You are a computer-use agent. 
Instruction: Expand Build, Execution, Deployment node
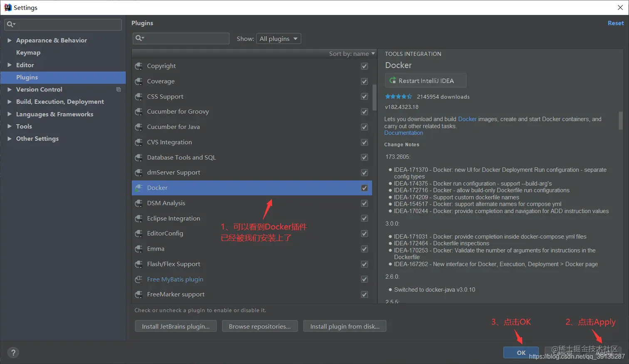9,101
